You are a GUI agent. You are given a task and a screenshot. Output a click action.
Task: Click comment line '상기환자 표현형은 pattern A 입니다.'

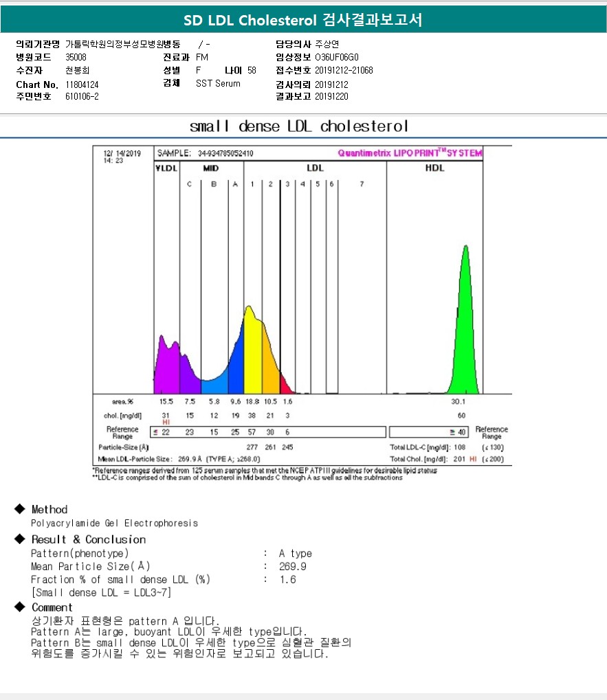coord(125,621)
